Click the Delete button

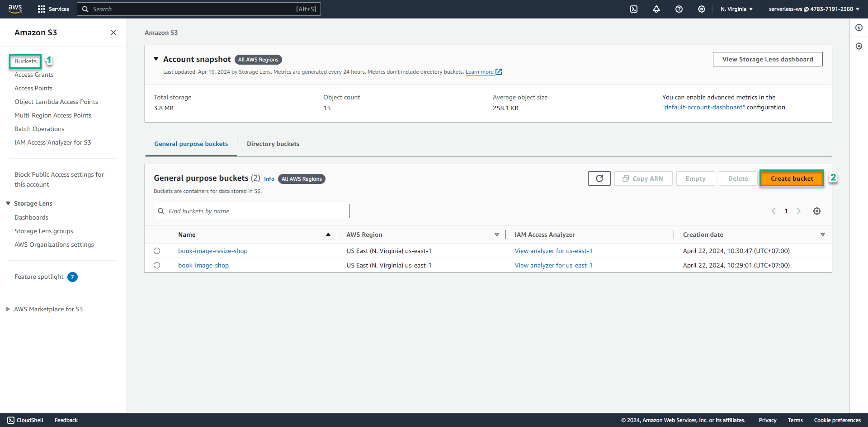tap(738, 178)
